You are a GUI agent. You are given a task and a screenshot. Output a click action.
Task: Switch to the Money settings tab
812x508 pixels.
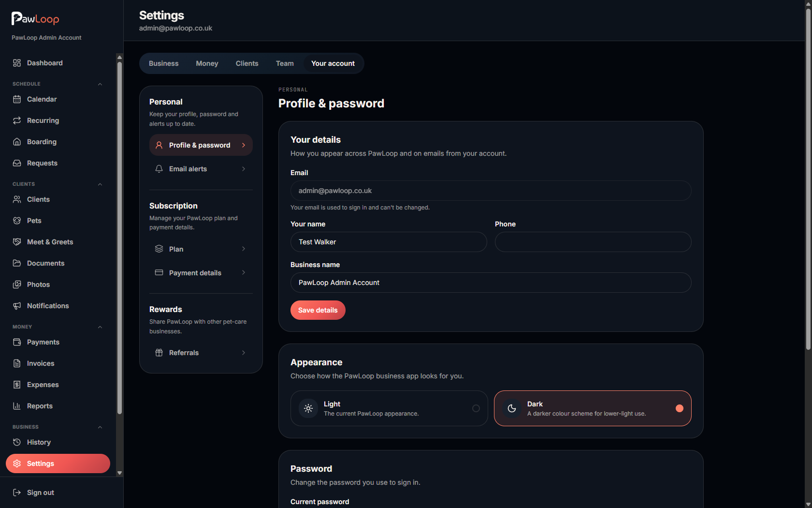[x=207, y=63]
